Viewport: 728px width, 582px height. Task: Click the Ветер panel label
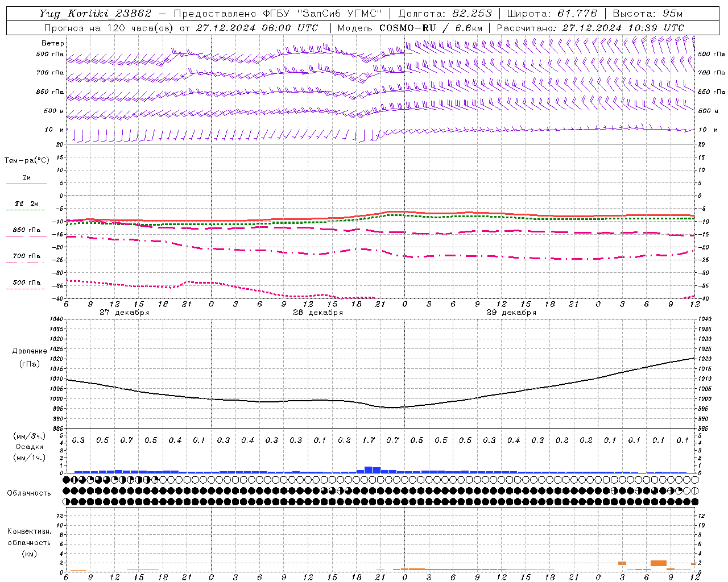(x=53, y=43)
